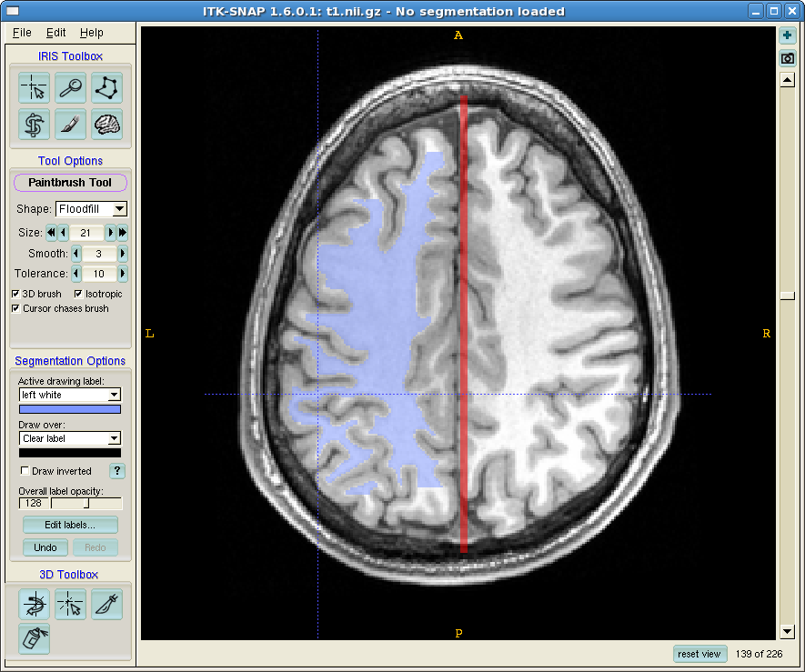Select the 3D spray can tool
Viewport: 805px width, 672px height.
35,638
